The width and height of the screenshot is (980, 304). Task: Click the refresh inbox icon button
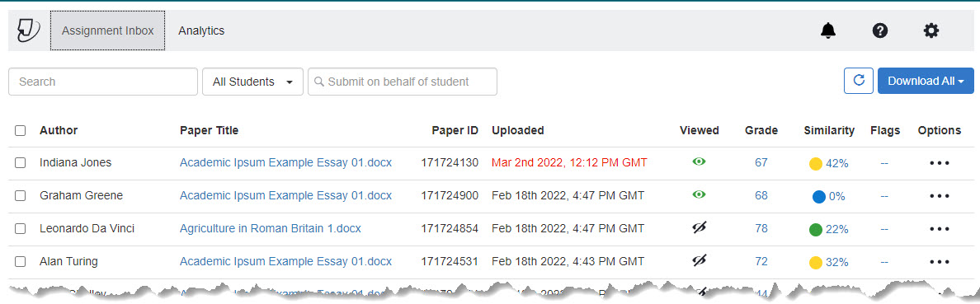point(859,82)
